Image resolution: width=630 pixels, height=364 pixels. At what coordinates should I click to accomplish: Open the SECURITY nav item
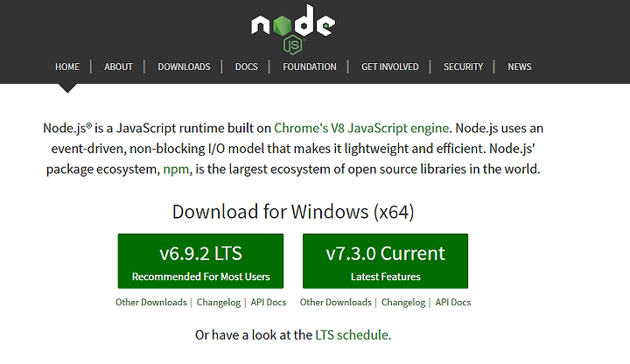(x=463, y=66)
